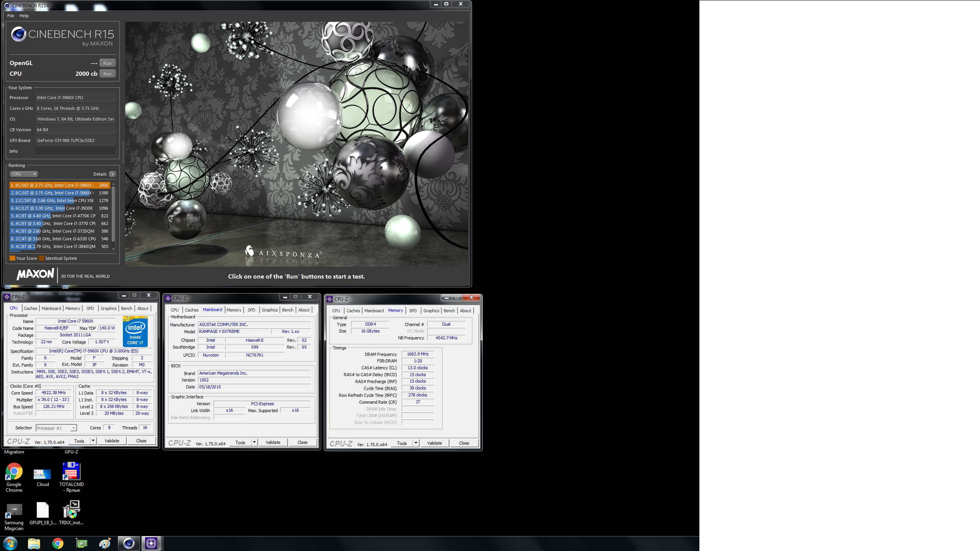Image resolution: width=980 pixels, height=551 pixels.
Task: Open About tab in Memory CPU-Z window
Action: [465, 311]
